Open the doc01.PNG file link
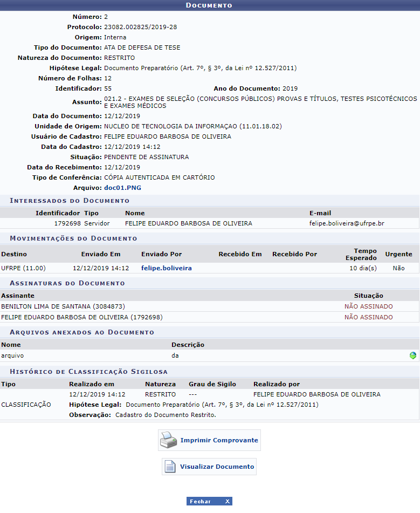Image resolution: width=420 pixels, height=513 pixels. coord(123,188)
